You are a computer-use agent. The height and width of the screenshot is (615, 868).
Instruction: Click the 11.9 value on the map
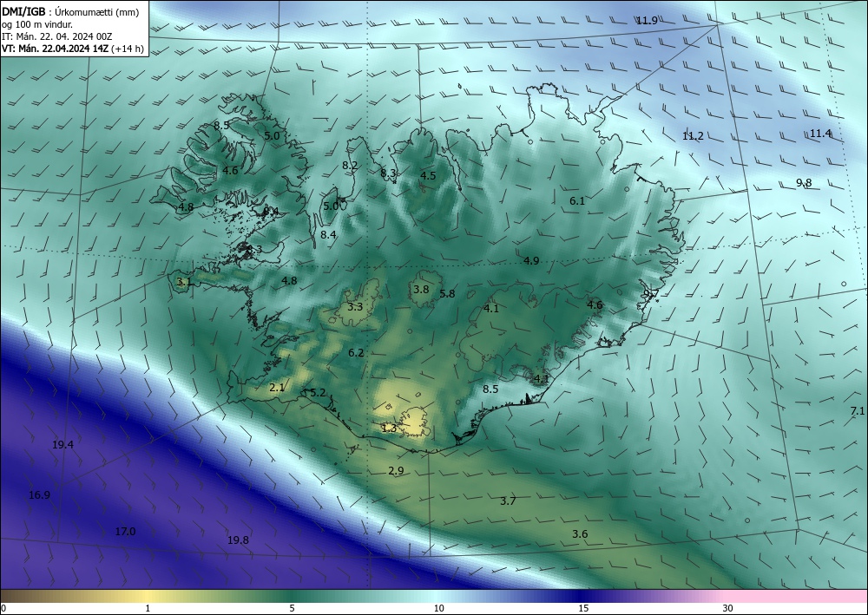647,21
